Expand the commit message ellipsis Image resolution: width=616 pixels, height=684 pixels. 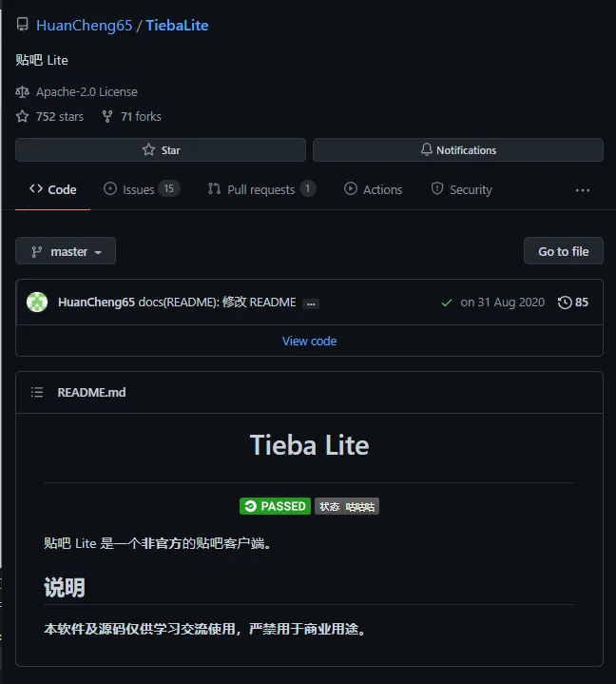[x=311, y=303]
